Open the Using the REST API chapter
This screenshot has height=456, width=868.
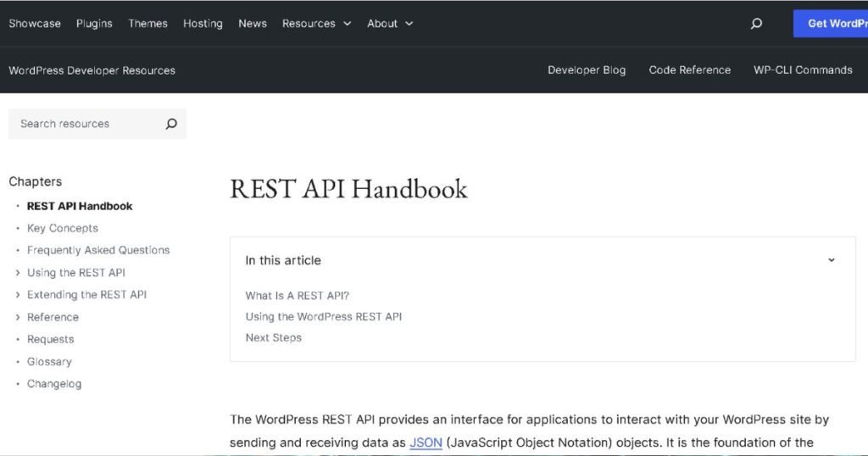pos(76,273)
